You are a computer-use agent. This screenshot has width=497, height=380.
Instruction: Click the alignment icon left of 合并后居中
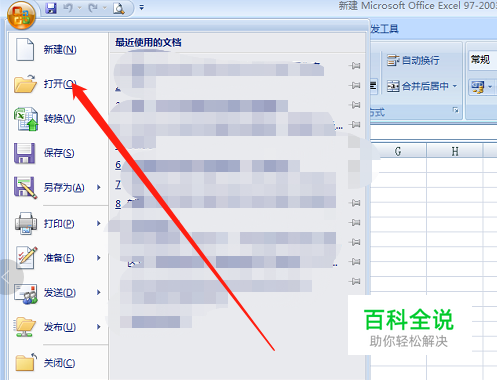[373, 86]
